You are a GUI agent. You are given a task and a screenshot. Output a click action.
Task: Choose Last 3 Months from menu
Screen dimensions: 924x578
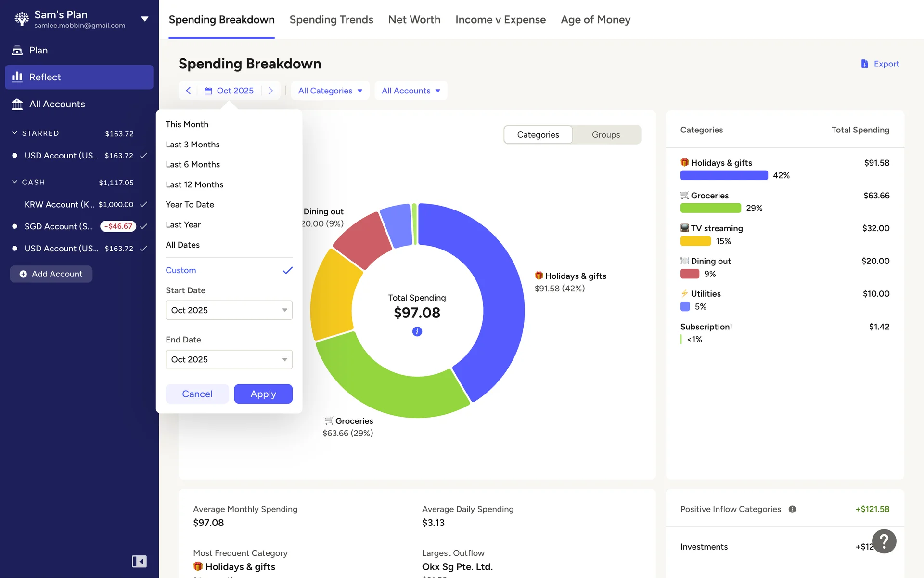click(x=192, y=144)
